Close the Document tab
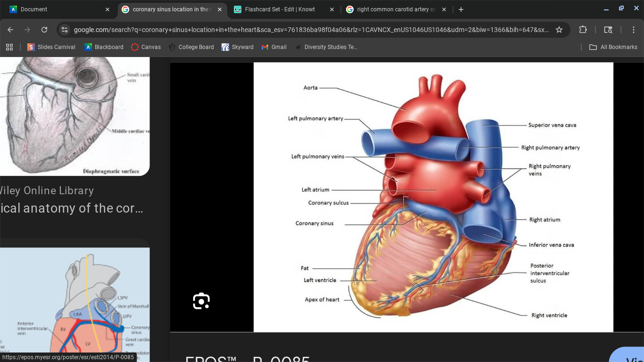644x362 pixels. click(107, 9)
